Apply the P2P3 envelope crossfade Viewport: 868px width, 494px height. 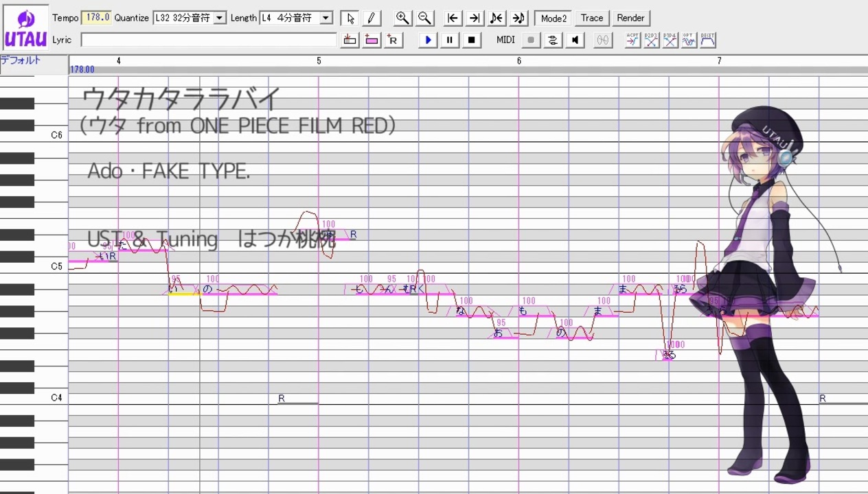coord(651,40)
